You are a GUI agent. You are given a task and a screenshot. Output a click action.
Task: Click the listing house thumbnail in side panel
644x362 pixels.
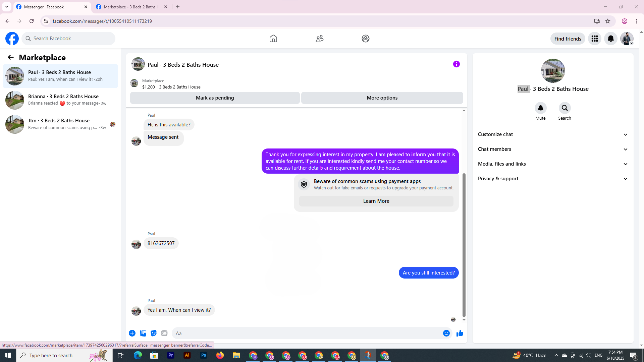point(553,71)
